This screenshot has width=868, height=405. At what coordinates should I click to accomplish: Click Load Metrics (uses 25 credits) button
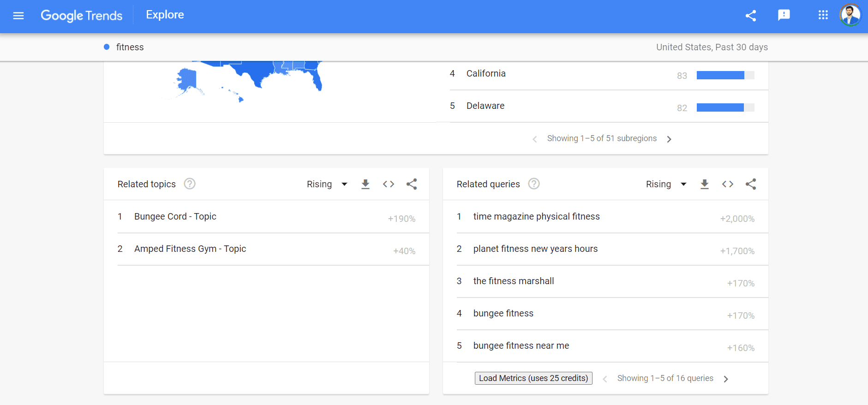pyautogui.click(x=533, y=378)
